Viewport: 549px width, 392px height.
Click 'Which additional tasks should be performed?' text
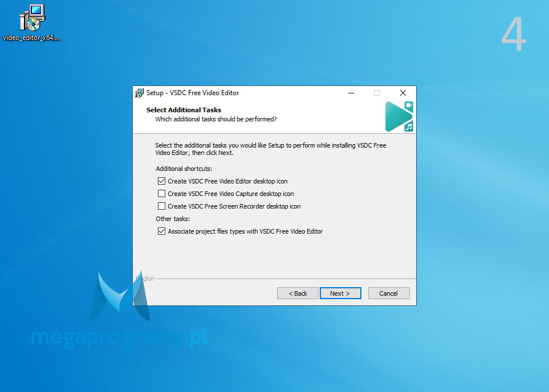pyautogui.click(x=216, y=119)
